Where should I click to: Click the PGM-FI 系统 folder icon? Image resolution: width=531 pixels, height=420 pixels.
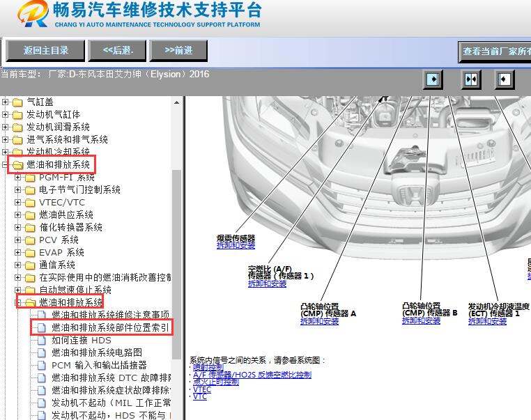(30, 178)
